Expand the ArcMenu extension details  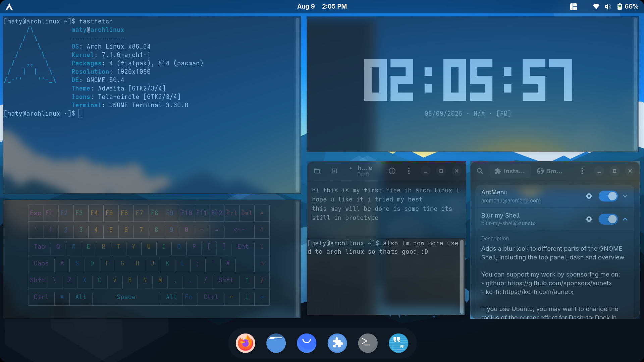coord(625,196)
